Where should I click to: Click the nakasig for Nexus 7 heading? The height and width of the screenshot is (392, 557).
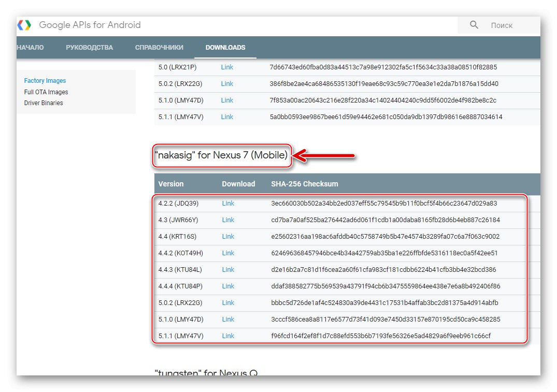click(222, 155)
